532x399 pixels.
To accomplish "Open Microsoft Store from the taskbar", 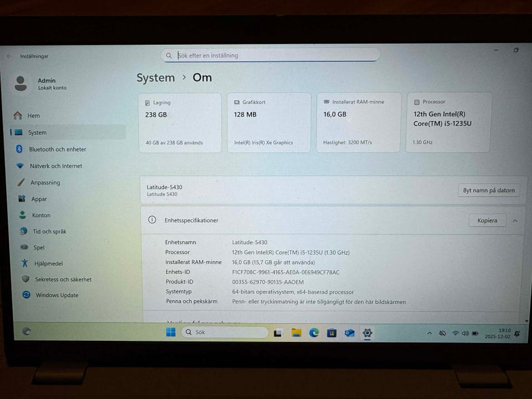I will pyautogui.click(x=331, y=333).
